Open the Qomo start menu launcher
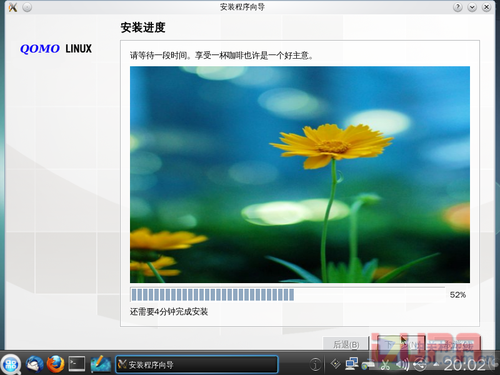The width and height of the screenshot is (500, 375). pyautogui.click(x=11, y=364)
